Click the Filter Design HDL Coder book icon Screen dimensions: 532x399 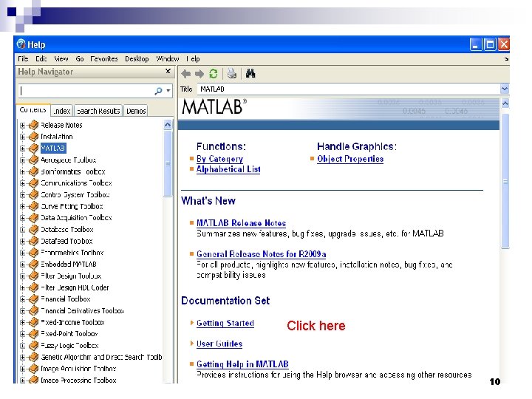click(33, 287)
